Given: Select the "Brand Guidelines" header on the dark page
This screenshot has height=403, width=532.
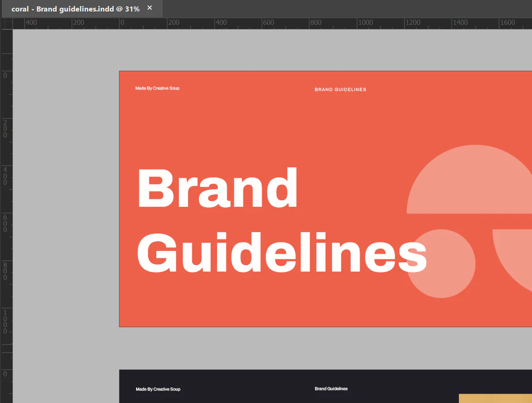Looking at the screenshot, I should (331, 389).
